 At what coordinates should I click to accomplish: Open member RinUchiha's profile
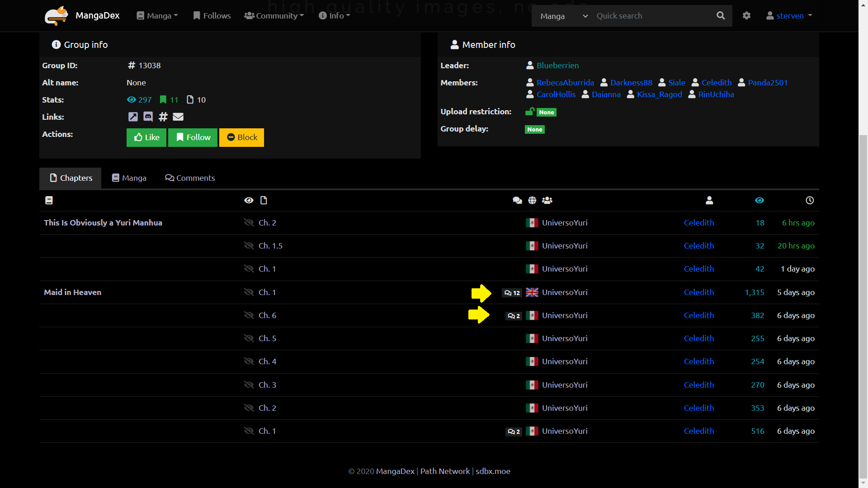[x=716, y=94]
